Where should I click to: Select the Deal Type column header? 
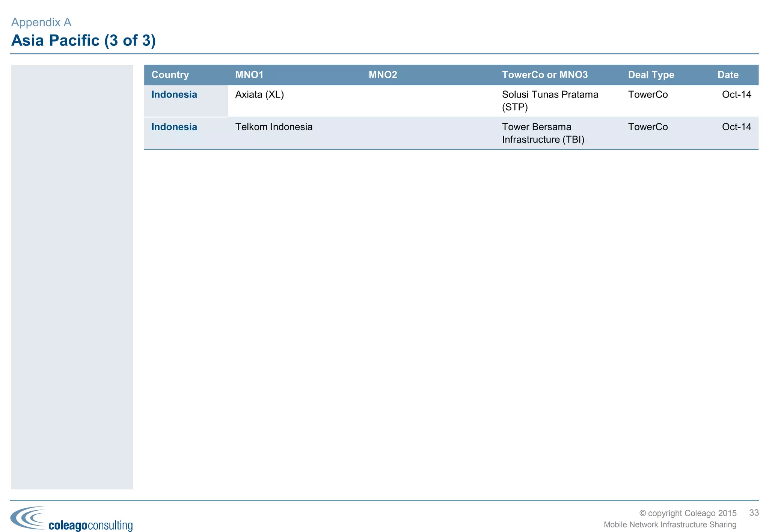coord(651,75)
